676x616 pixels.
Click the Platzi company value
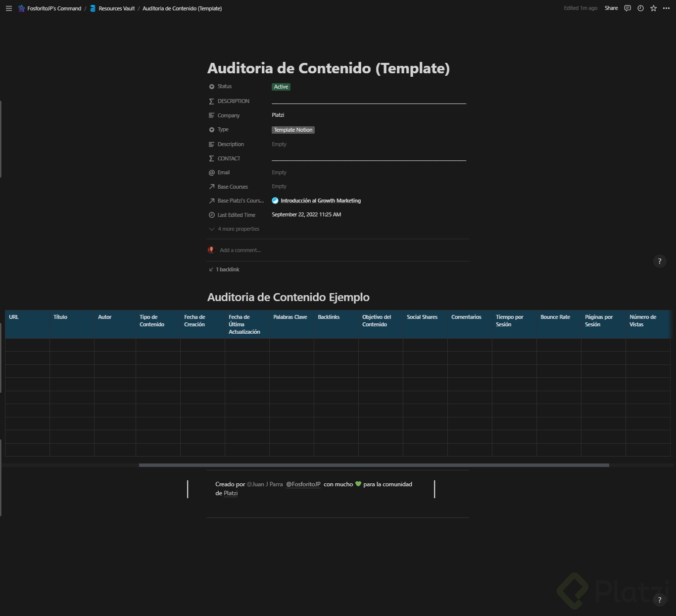pos(278,115)
